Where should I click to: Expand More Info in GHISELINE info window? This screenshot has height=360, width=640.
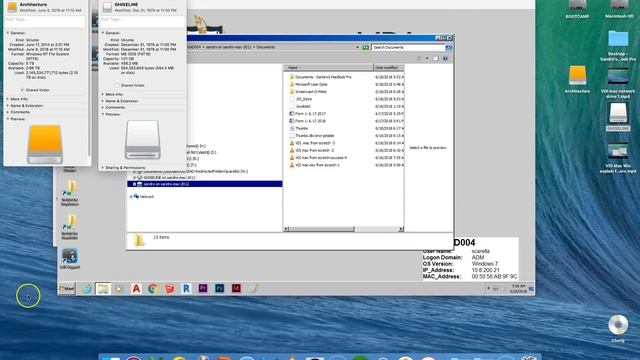[103, 94]
